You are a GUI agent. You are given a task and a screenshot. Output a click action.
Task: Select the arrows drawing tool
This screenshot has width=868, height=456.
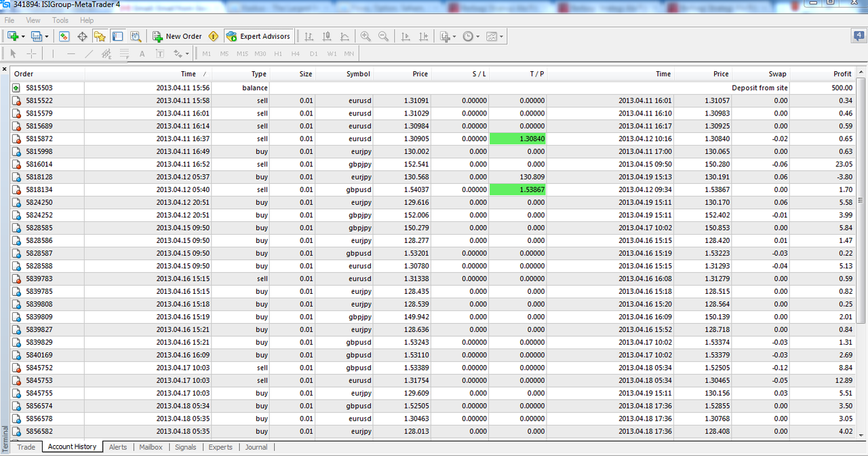[x=178, y=54]
